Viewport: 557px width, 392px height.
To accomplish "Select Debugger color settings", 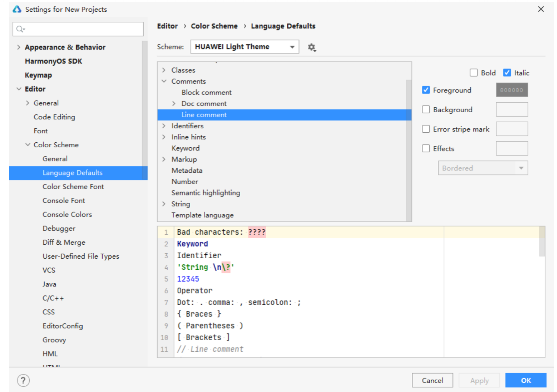I will coord(59,229).
